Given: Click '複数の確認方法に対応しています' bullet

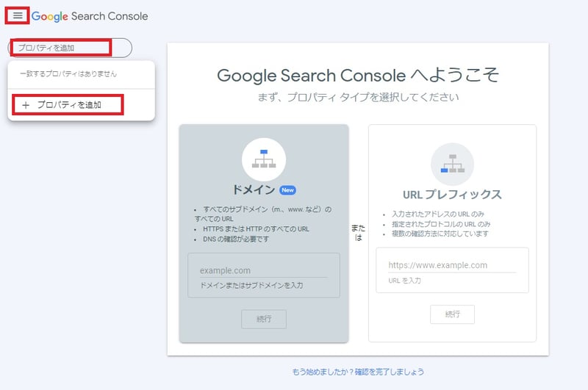Looking at the screenshot, I should pyautogui.click(x=440, y=234).
